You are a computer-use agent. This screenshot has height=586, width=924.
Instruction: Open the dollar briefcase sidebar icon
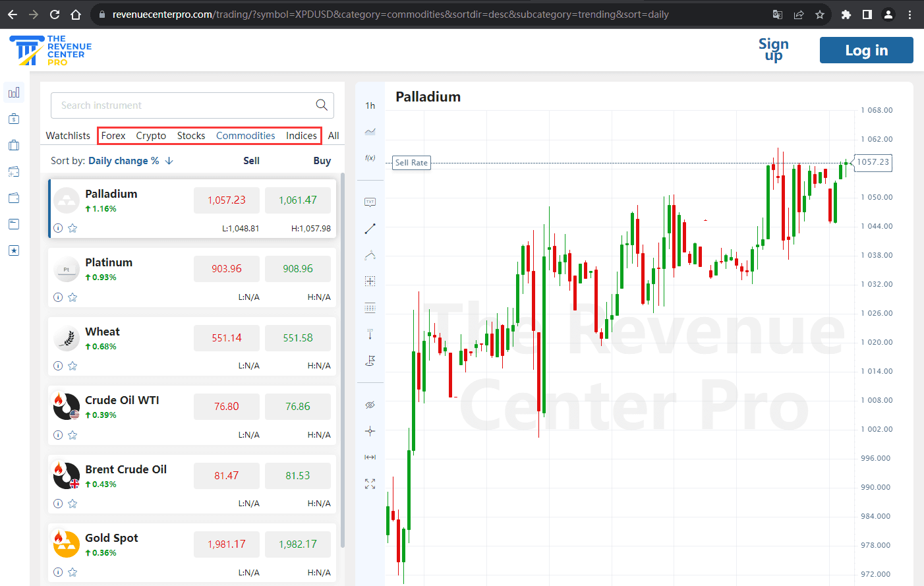14,119
